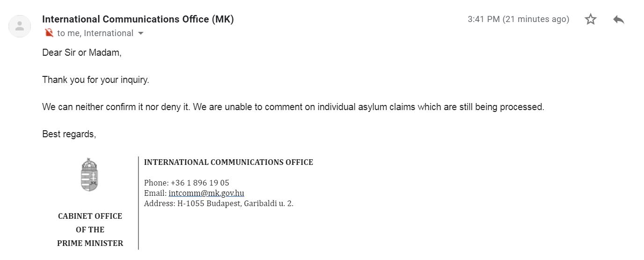Open the sender's profile avatar
The height and width of the screenshot is (260, 644).
20,26
